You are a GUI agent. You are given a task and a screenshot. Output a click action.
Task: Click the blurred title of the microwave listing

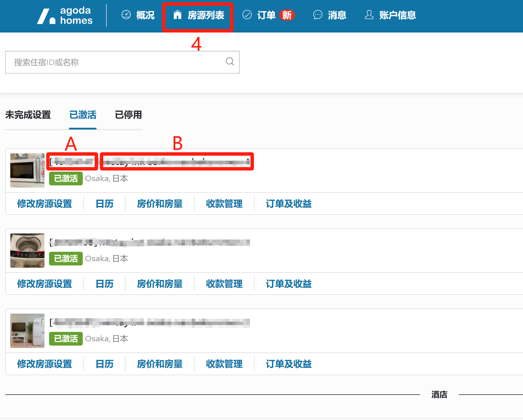tap(150, 162)
